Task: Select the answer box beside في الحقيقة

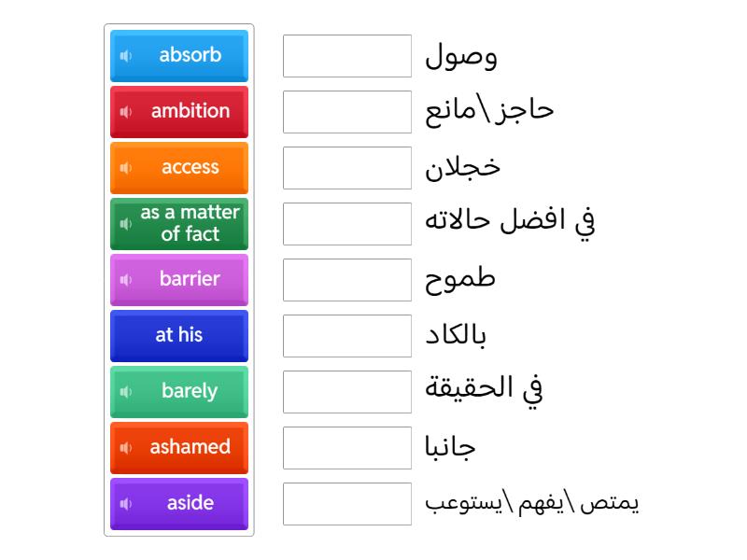Action: pyautogui.click(x=347, y=392)
